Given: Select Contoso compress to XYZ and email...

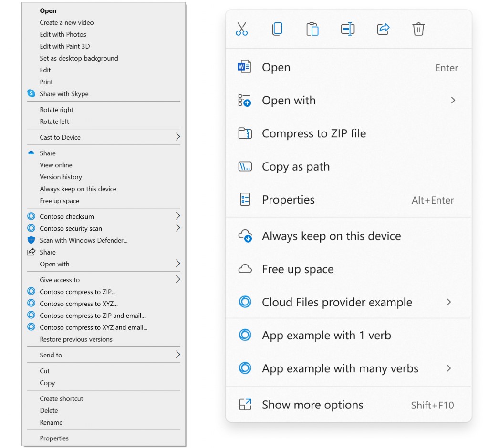Looking at the screenshot, I should (94, 327).
